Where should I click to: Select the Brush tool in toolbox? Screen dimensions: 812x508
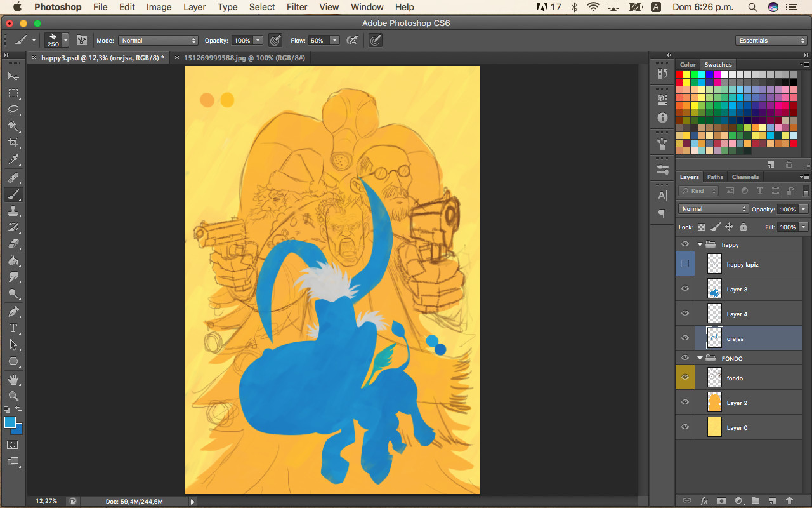[13, 194]
